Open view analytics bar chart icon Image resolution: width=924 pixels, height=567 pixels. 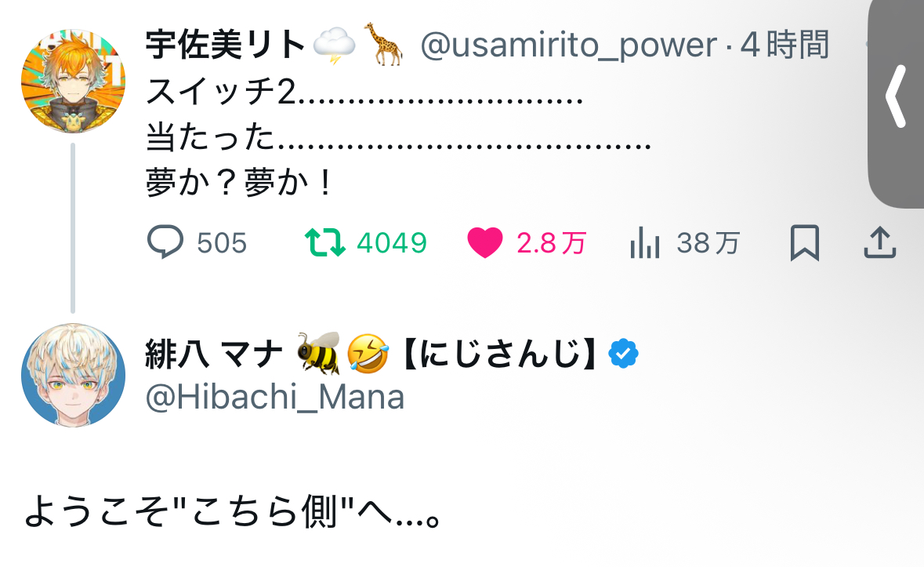coord(645,243)
